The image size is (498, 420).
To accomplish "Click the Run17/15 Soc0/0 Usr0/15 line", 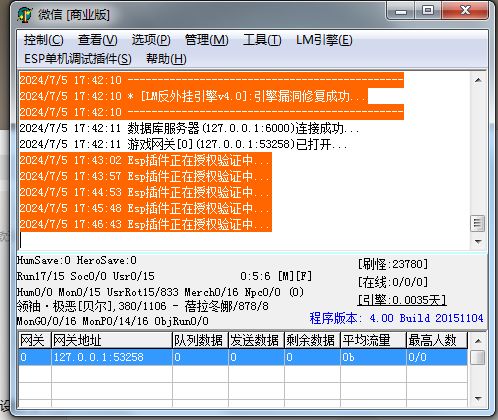I will point(86,276).
